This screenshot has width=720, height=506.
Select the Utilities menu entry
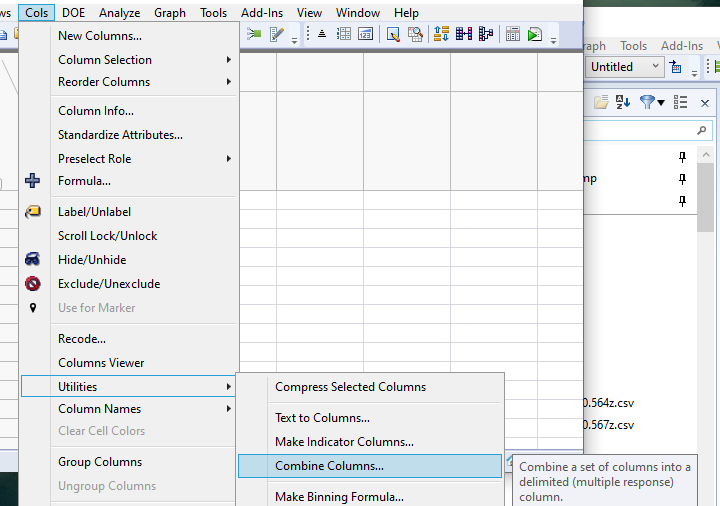pyautogui.click(x=129, y=387)
